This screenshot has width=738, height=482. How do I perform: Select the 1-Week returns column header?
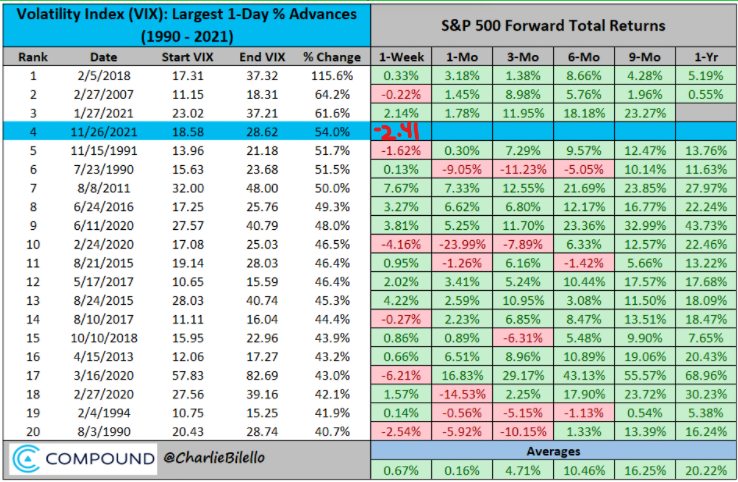coord(401,57)
